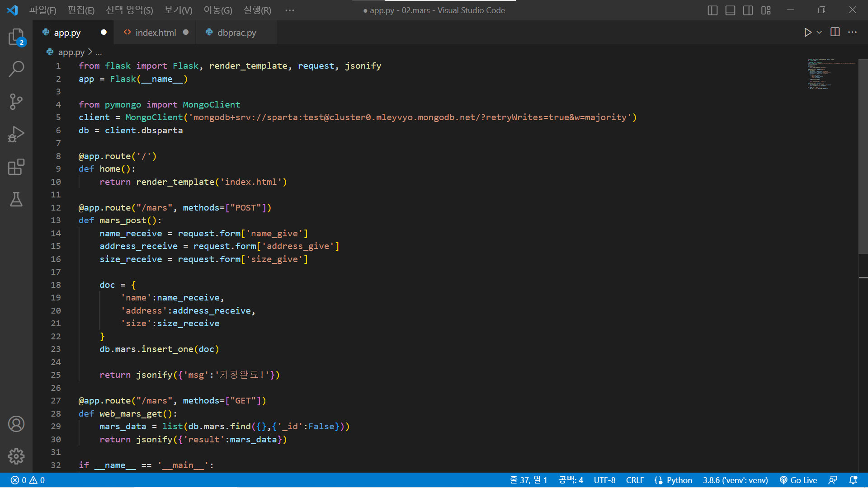
Task: Click the home function definition
Action: [107, 169]
